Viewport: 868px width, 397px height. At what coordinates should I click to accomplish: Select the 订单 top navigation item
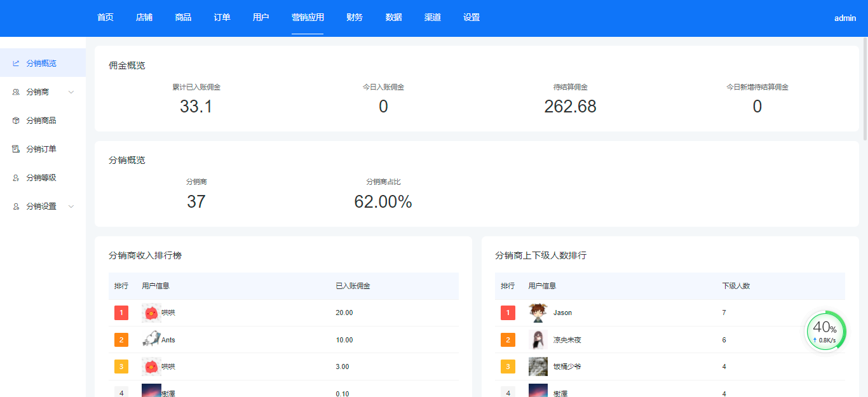tap(222, 18)
